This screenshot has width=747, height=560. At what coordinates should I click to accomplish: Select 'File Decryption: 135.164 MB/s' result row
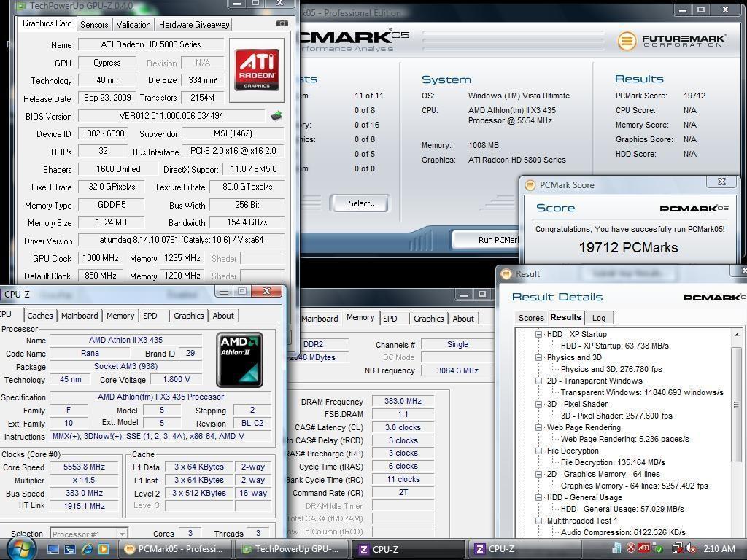[x=613, y=462]
